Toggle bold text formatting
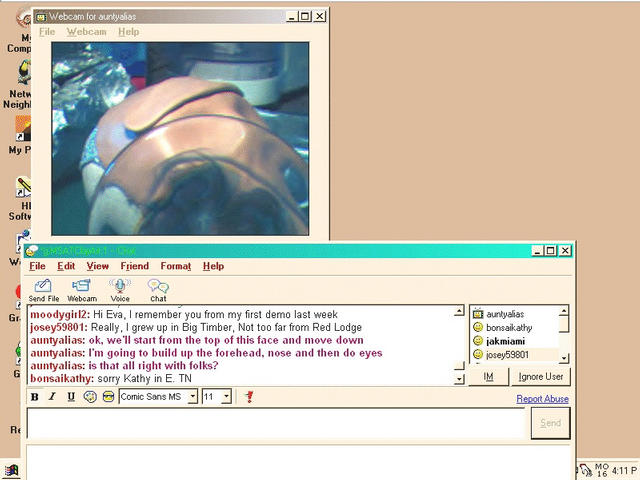The image size is (640, 480). pyautogui.click(x=35, y=397)
